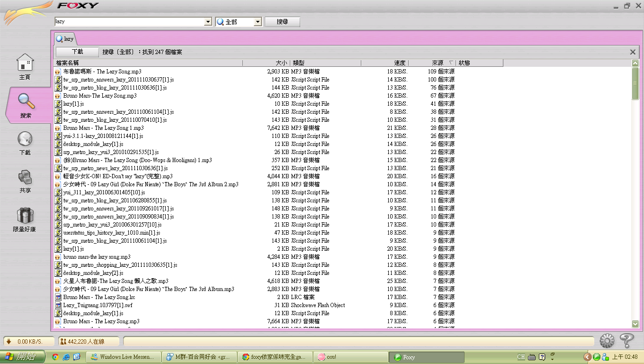The image size is (644, 364).
Task: Click the script icon of yui-3.1.1-lazy_201008121144[1].js
Action: (x=58, y=136)
